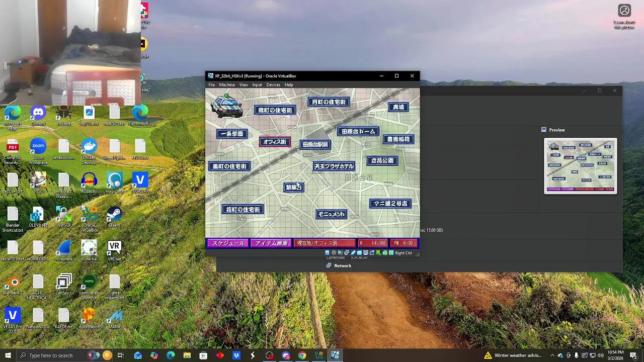Click the VM preview thumbnail
The height and width of the screenshot is (362, 644).
coord(580,166)
